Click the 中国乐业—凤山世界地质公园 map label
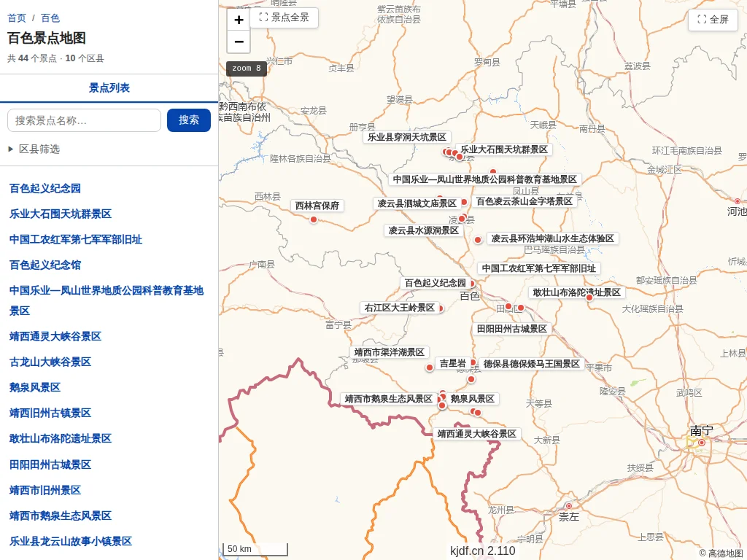The width and height of the screenshot is (747, 560). pos(485,179)
